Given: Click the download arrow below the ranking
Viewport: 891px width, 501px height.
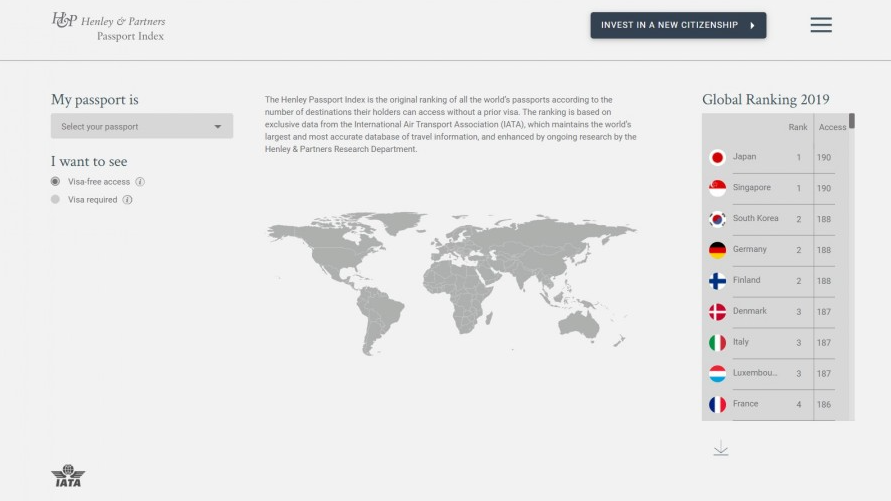Looking at the screenshot, I should pos(721,448).
